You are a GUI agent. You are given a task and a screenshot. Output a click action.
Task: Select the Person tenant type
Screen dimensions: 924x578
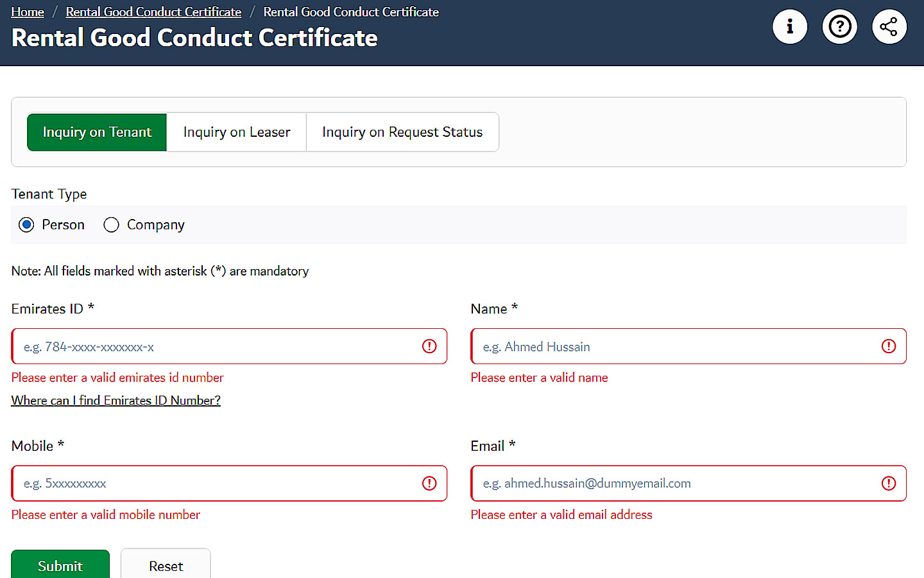click(x=26, y=225)
